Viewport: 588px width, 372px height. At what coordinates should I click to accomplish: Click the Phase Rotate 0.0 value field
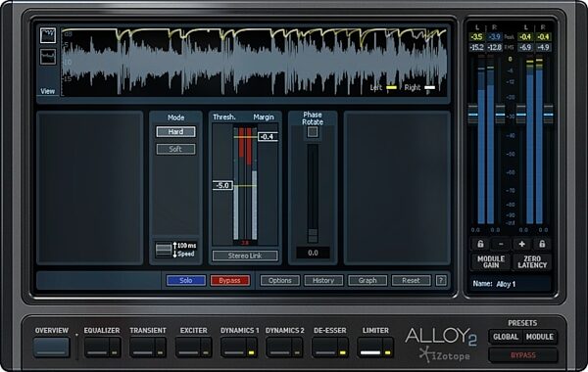pyautogui.click(x=313, y=253)
